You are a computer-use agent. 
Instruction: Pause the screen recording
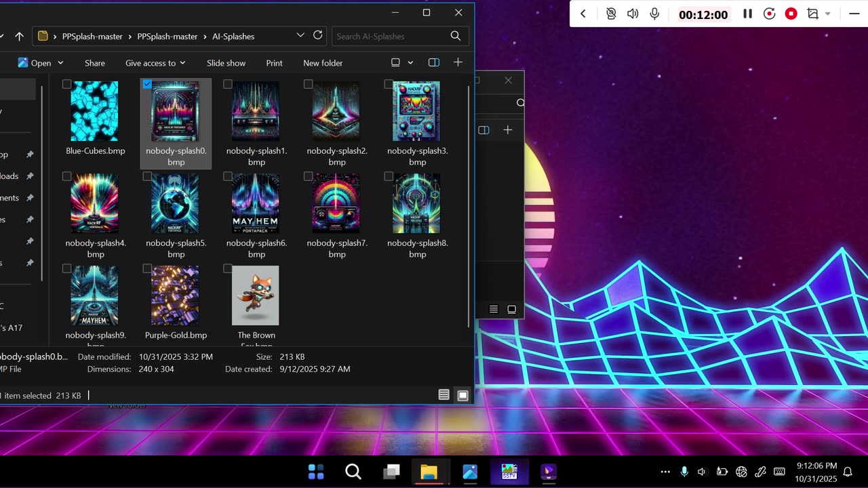click(747, 14)
